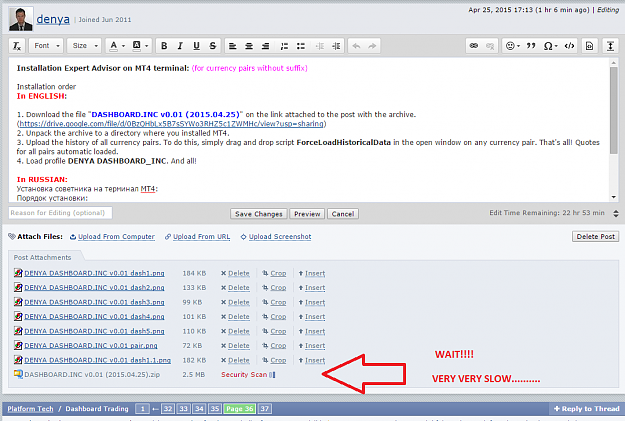Go to thread page 35
The image size is (625, 421).
(x=215, y=409)
